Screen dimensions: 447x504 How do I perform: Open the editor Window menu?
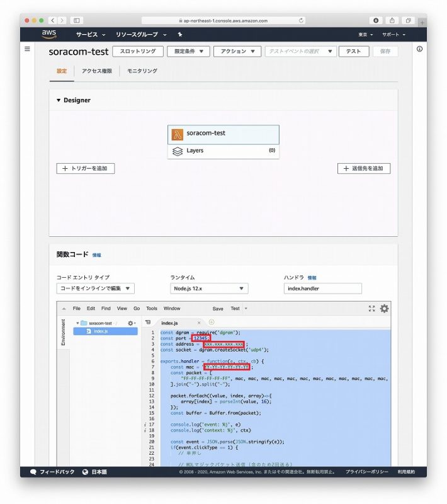tap(172, 309)
